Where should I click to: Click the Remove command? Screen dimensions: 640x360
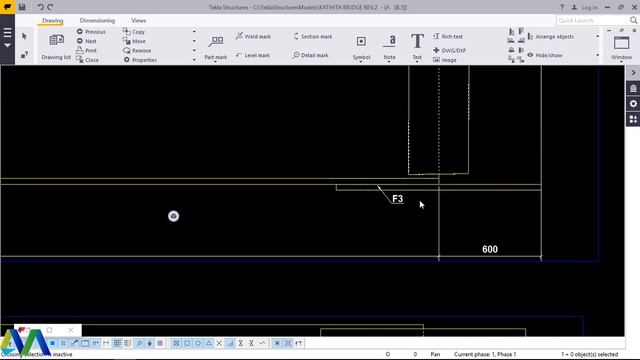(137, 51)
